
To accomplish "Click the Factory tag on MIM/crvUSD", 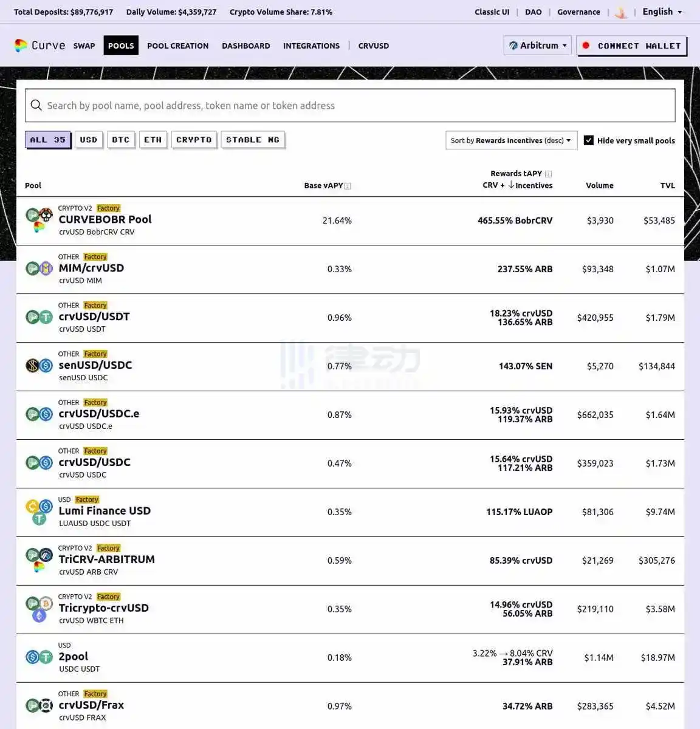I will (95, 257).
